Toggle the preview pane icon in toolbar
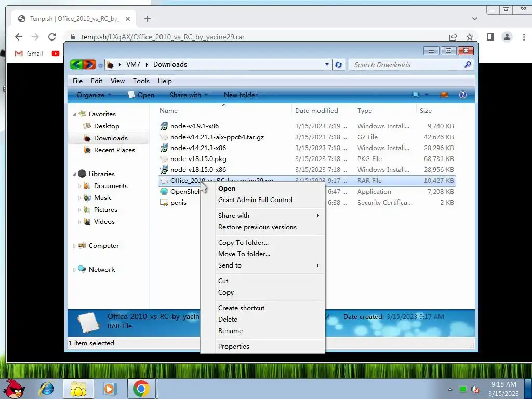 tap(444, 95)
